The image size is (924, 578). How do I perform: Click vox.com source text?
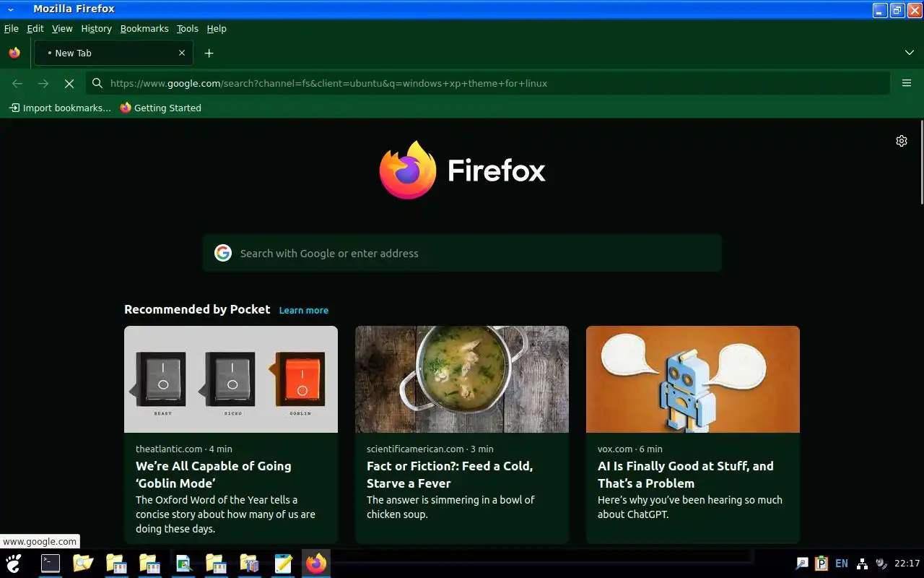pyautogui.click(x=615, y=449)
